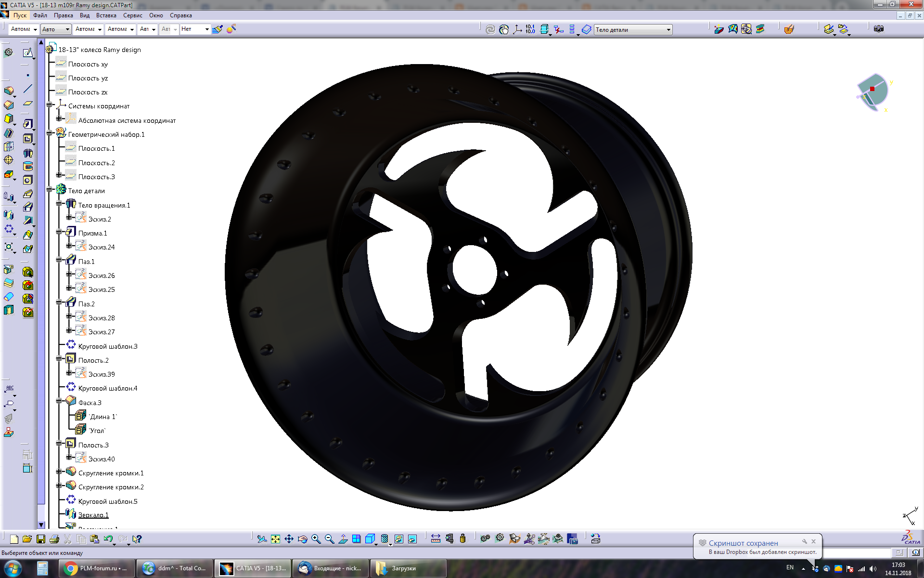Select Призма.1 feature in the tree

pos(92,233)
